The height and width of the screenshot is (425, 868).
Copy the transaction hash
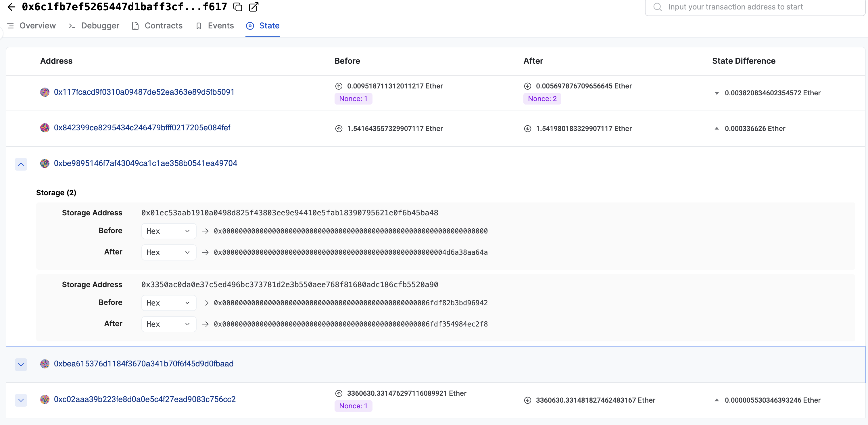pyautogui.click(x=238, y=7)
